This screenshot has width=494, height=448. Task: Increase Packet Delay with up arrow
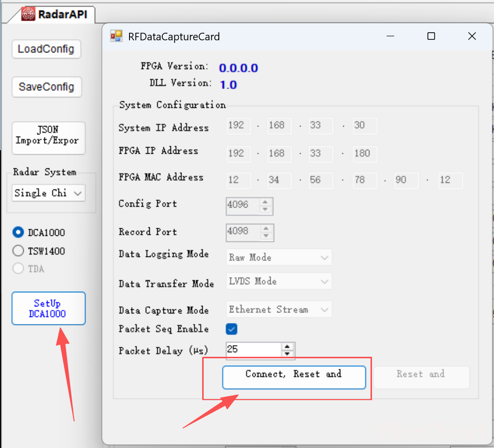coord(287,347)
